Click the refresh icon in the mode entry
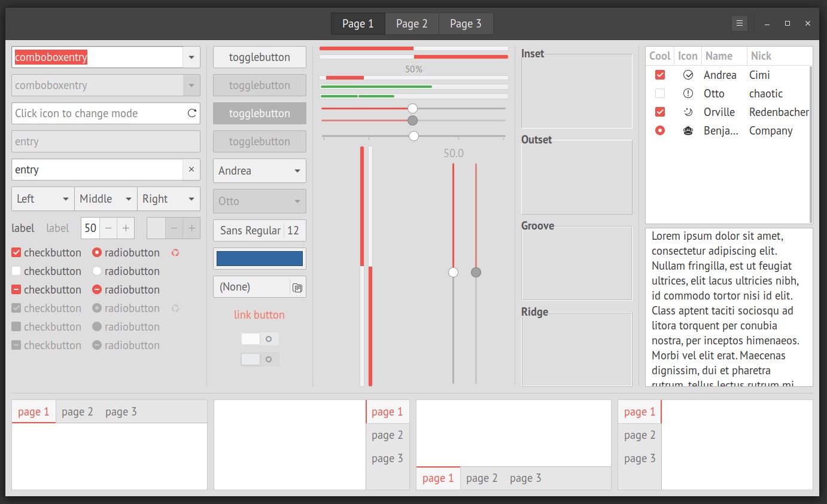The image size is (827, 504). 192,113
